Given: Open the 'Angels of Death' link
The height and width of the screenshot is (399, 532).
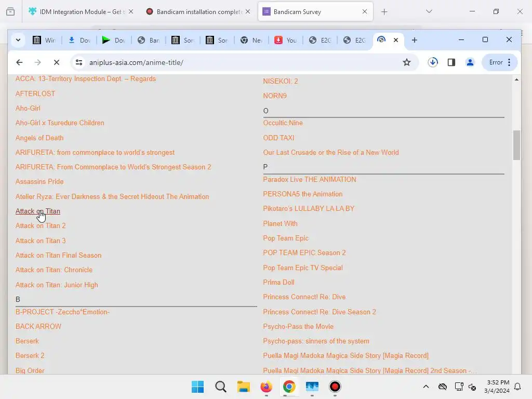Looking at the screenshot, I should click(39, 138).
